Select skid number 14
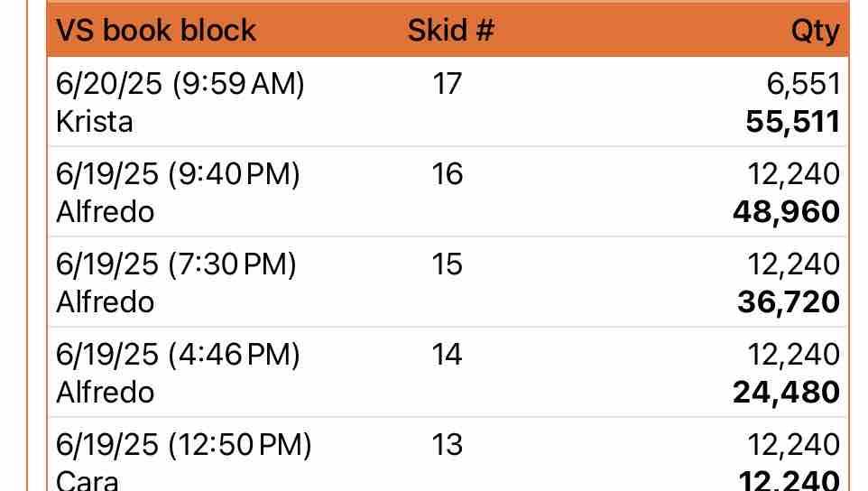Screen dimensions: 868x491 click(448, 354)
